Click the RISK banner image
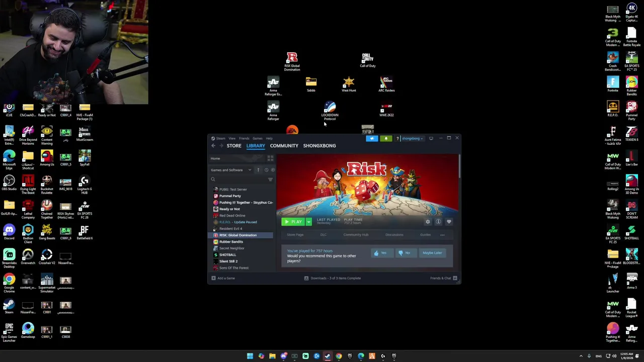This screenshot has width=644, height=362. coord(367,185)
